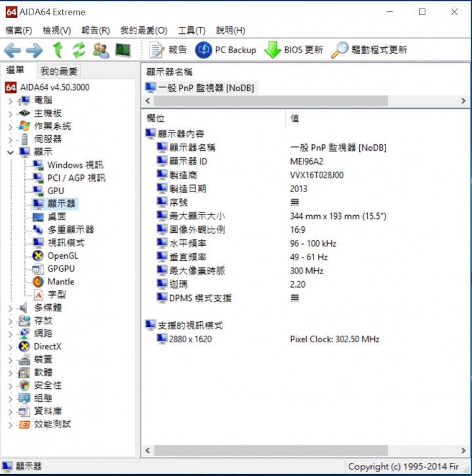
Task: Go forward with the blue right arrow
Action: [34, 50]
